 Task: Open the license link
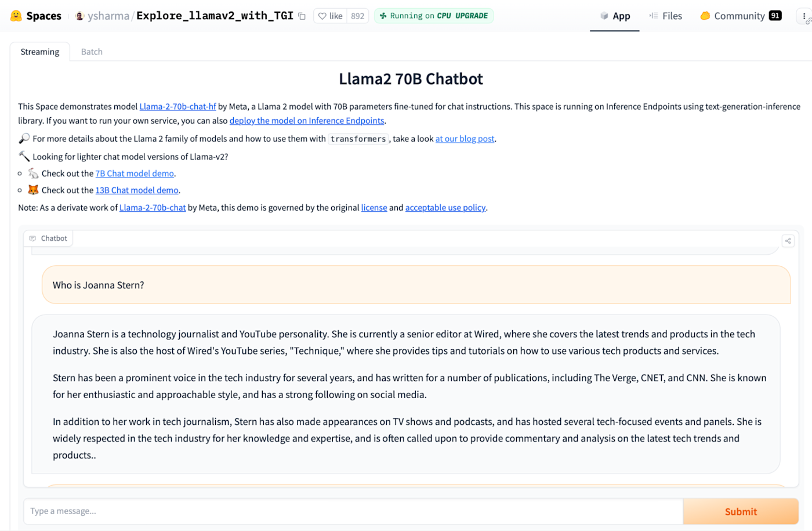(x=374, y=208)
